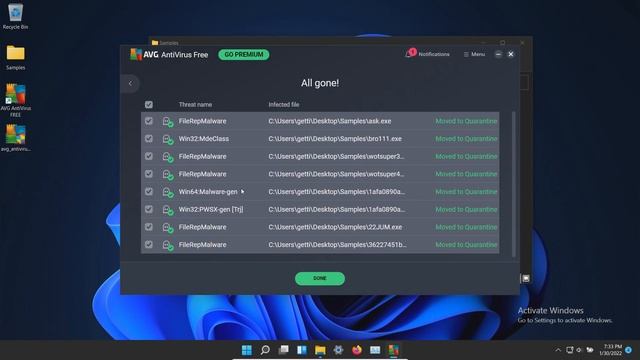Open File Explorer from the taskbar

click(x=320, y=350)
